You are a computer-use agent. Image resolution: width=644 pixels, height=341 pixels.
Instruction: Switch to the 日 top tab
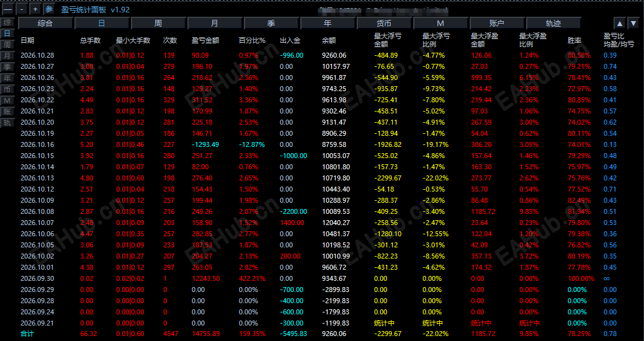[x=102, y=24]
